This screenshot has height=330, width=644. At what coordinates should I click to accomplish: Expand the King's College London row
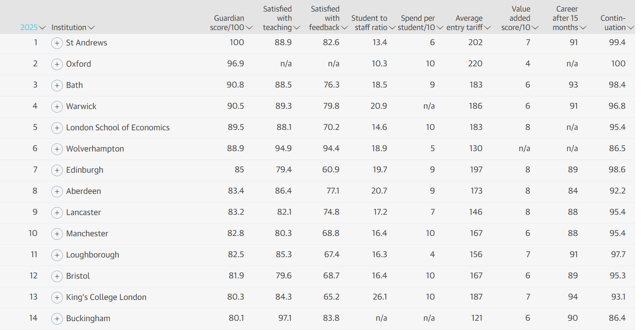coord(57,298)
